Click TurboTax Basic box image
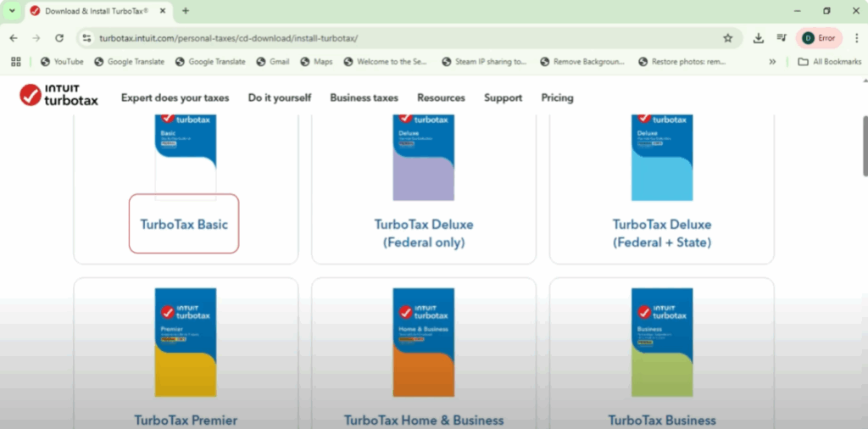The width and height of the screenshot is (868, 429). click(186, 157)
